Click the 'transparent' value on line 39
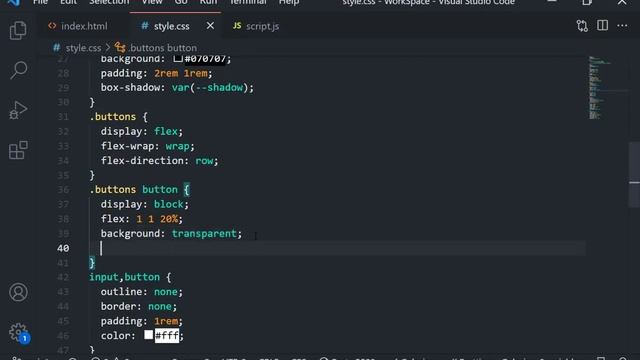Viewport: 640px width, 360px height. coord(204,233)
